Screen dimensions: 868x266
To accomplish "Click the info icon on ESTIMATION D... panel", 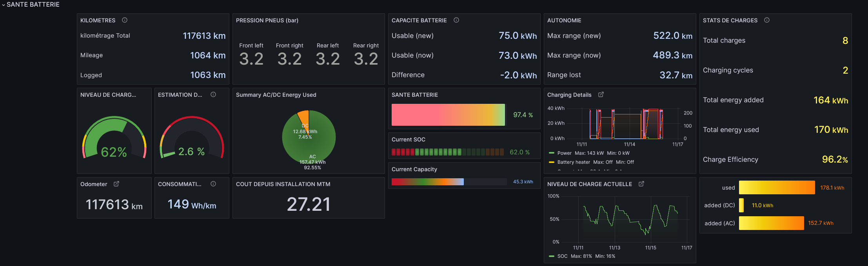I will click(213, 94).
